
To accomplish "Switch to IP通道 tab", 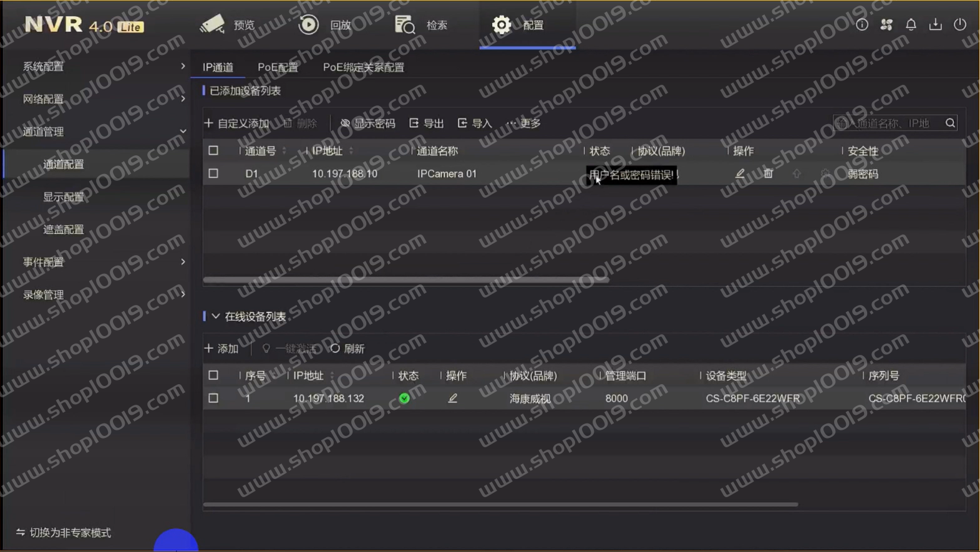I will [x=218, y=67].
